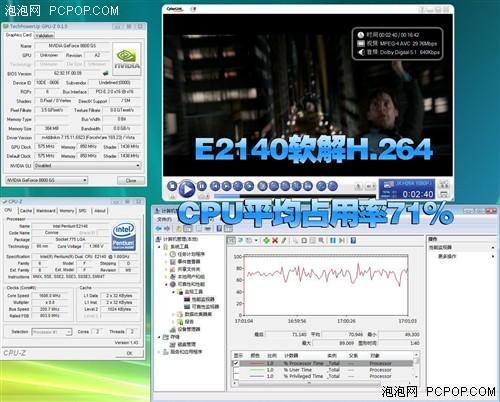Image resolution: width=500 pixels, height=402 pixels.
Task: Collapse the 系统工具 tree node
Action: pyautogui.click(x=160, y=247)
